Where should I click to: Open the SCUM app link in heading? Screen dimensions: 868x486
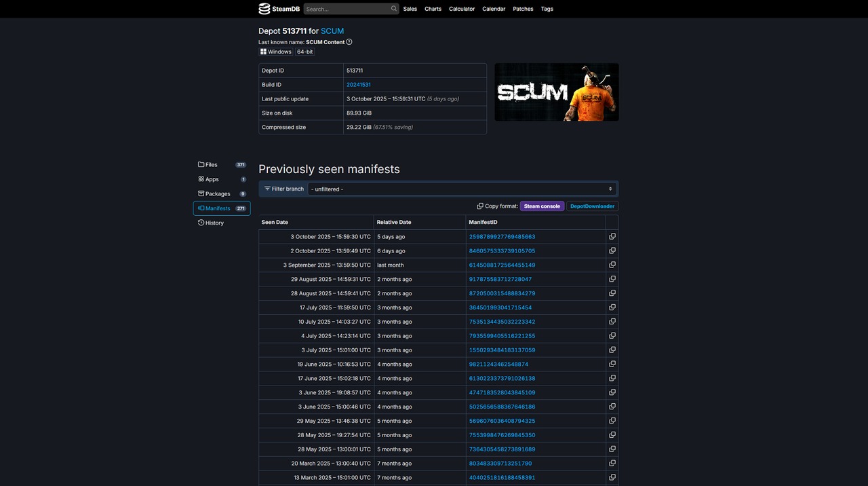(x=332, y=31)
